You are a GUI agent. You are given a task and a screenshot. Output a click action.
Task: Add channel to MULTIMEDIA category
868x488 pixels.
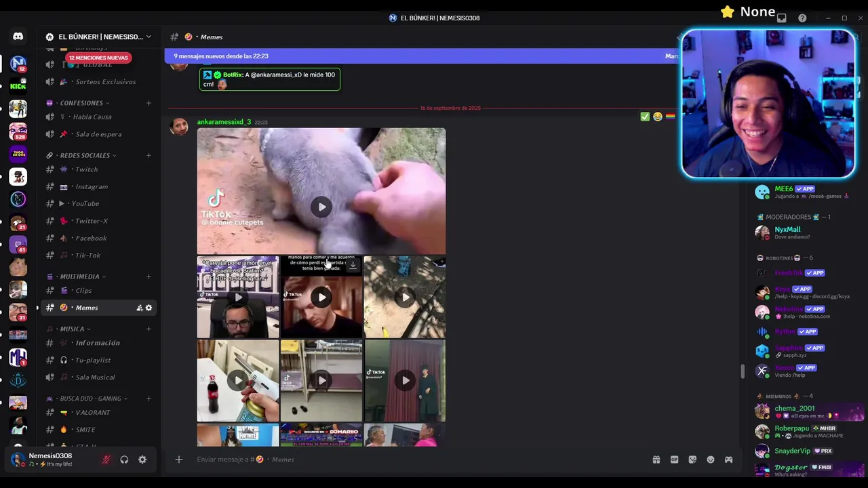click(149, 277)
